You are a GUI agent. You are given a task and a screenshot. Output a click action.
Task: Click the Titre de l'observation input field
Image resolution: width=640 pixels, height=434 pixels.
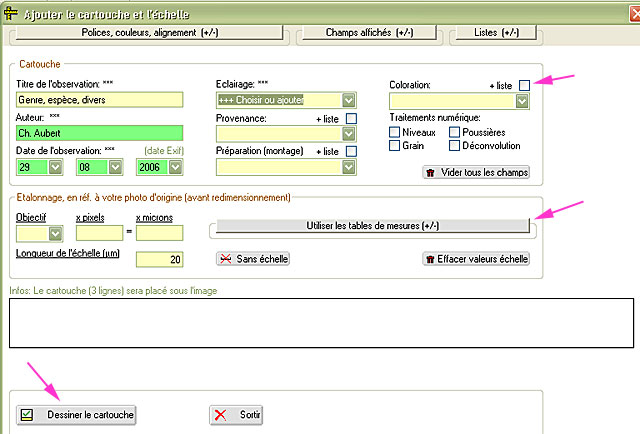pos(100,100)
